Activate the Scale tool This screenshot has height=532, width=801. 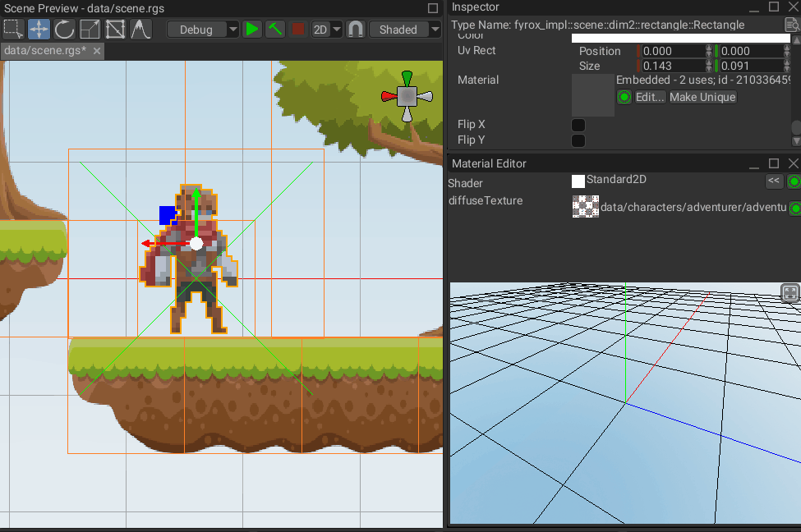point(90,30)
